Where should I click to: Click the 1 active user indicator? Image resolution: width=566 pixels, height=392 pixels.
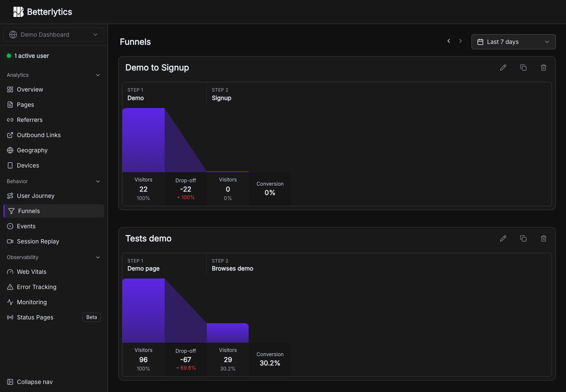28,56
